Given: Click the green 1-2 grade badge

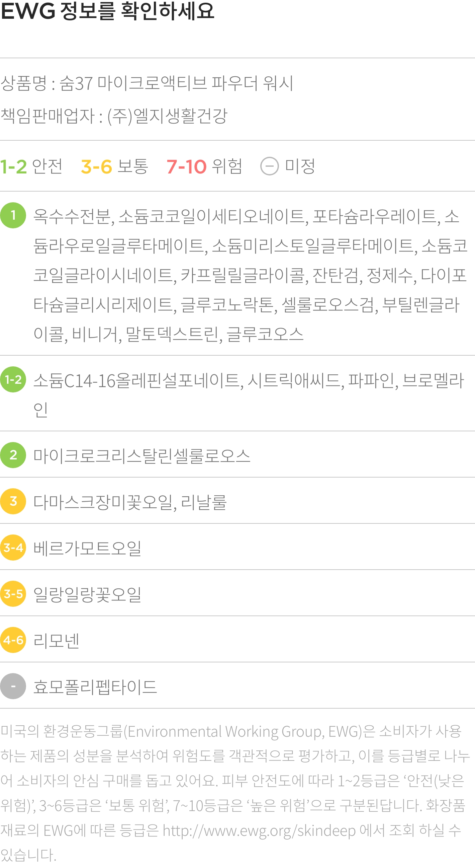Looking at the screenshot, I should (13, 379).
